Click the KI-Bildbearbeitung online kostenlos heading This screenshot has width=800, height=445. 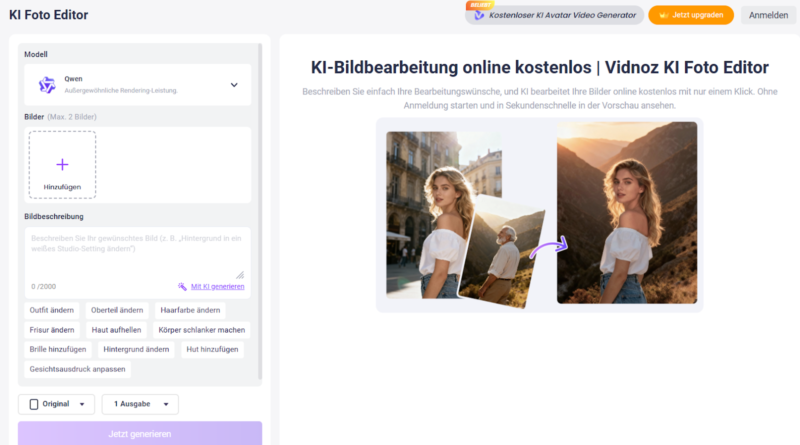540,67
